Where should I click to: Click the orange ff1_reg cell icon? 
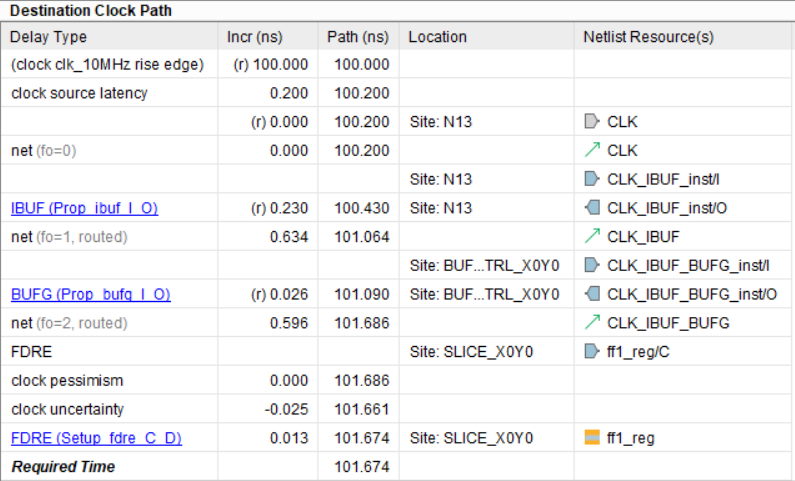click(592, 438)
